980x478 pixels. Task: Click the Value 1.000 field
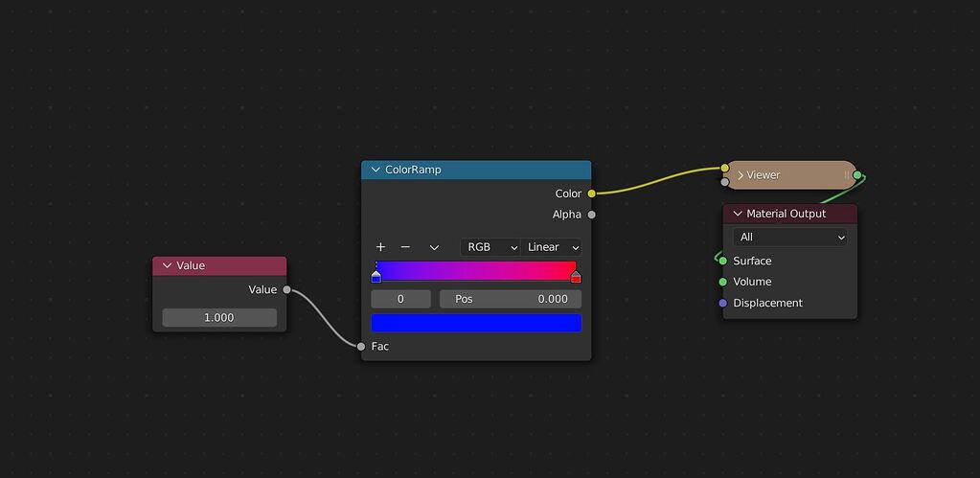pyautogui.click(x=219, y=317)
